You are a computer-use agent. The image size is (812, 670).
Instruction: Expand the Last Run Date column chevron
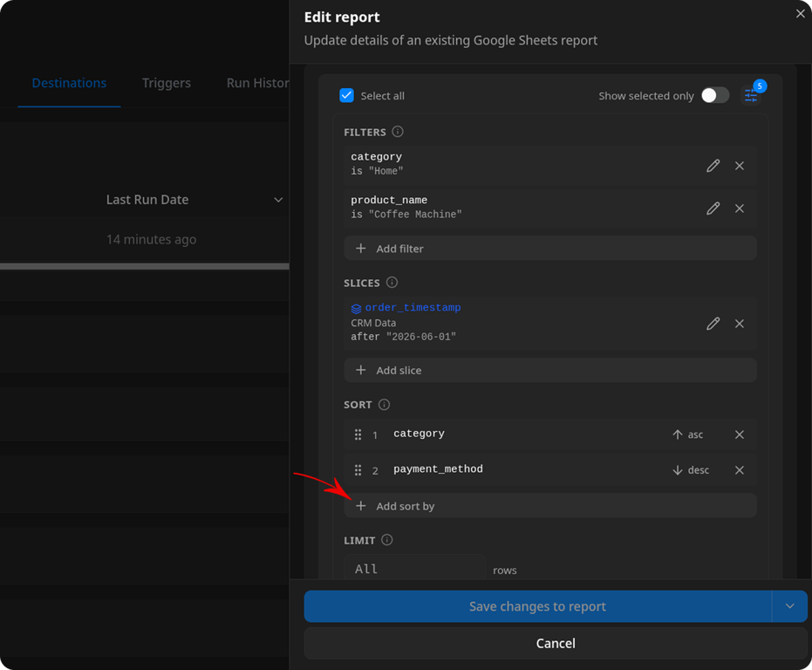click(x=278, y=200)
